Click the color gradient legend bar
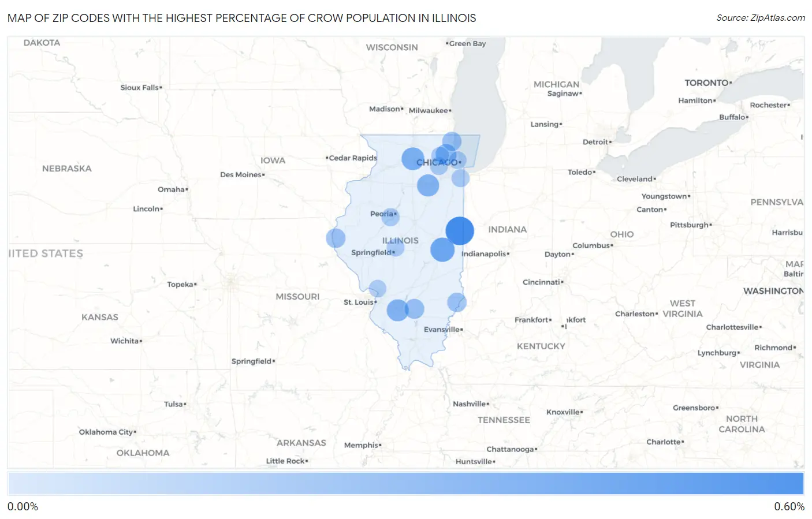 (406, 483)
